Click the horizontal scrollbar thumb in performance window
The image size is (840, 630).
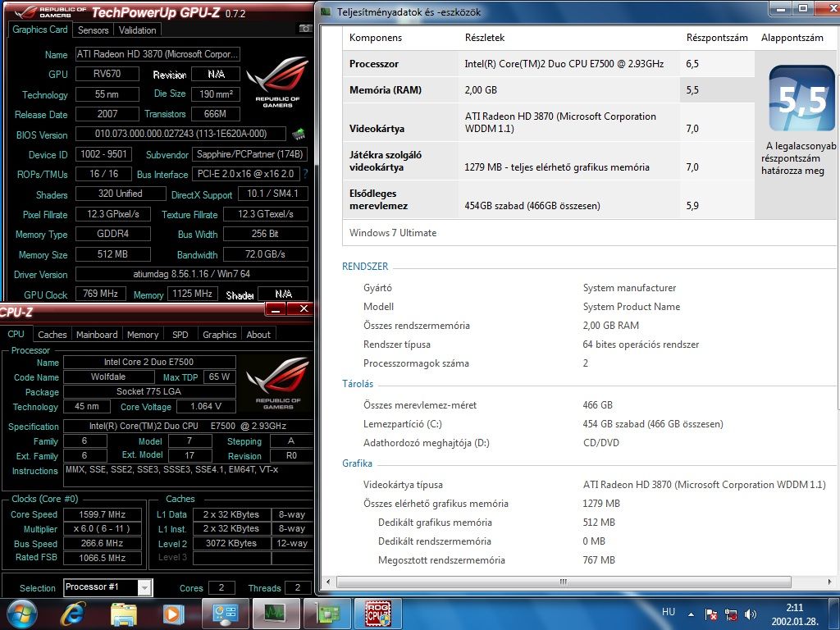[x=564, y=582]
